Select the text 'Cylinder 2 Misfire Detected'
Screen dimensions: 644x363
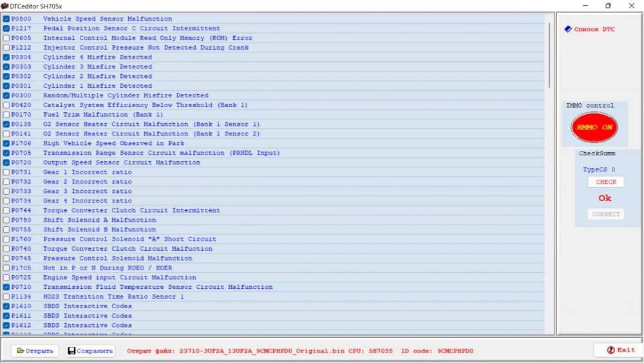pyautogui.click(x=97, y=76)
